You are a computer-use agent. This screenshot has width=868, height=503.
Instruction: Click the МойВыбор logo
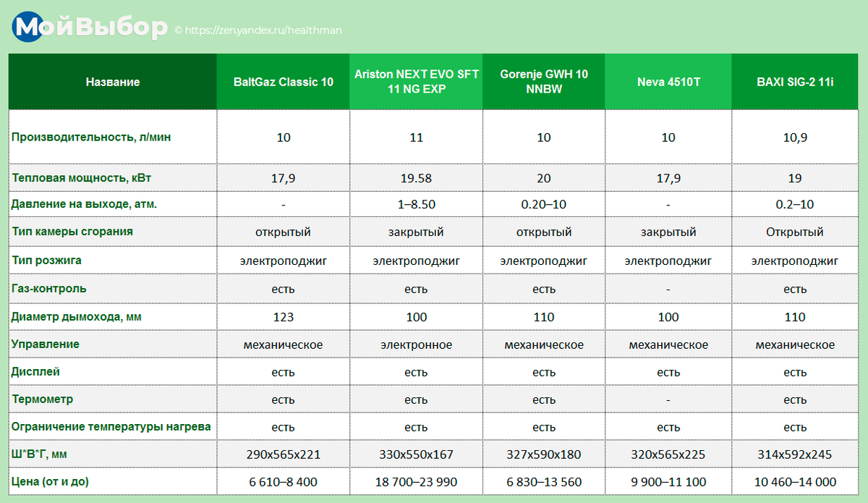pyautogui.click(x=88, y=27)
